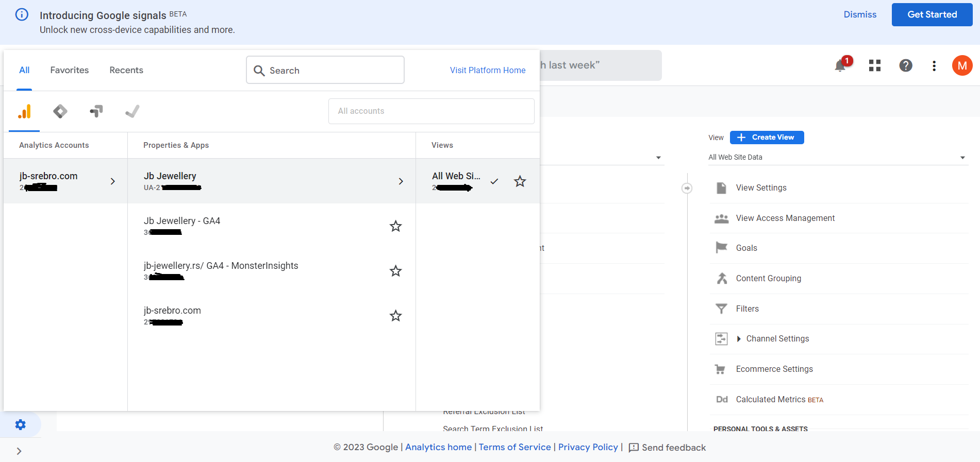Screen dimensions: 980x462
Task: Click Send feedback in footer
Action: (x=667, y=448)
